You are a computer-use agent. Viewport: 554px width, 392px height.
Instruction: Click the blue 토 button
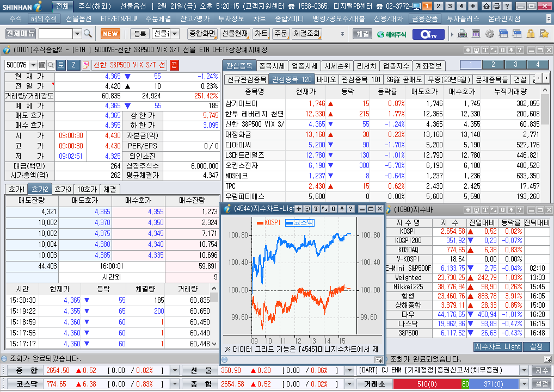pyautogui.click(x=61, y=65)
